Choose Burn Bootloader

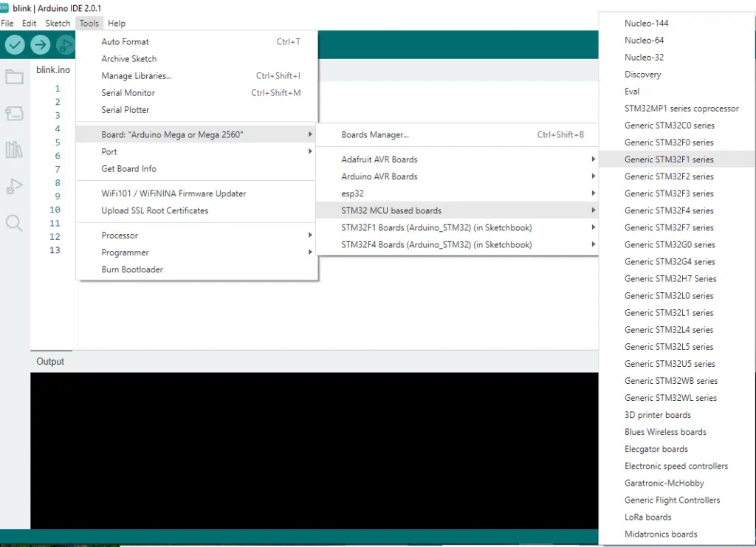click(x=196, y=269)
